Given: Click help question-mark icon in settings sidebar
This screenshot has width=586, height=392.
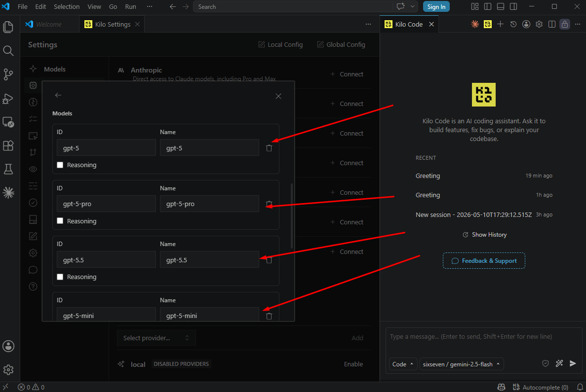Looking at the screenshot, I should click(33, 286).
